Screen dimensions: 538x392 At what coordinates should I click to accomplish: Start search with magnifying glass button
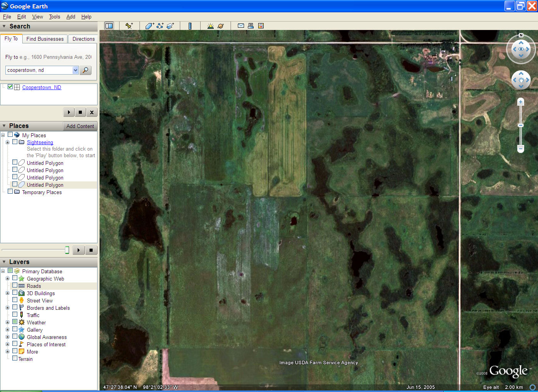click(85, 70)
